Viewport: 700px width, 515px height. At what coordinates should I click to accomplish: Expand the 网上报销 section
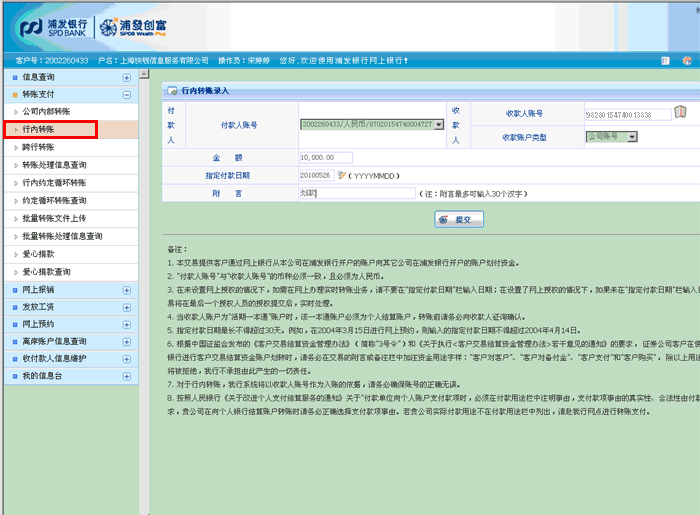click(127, 291)
